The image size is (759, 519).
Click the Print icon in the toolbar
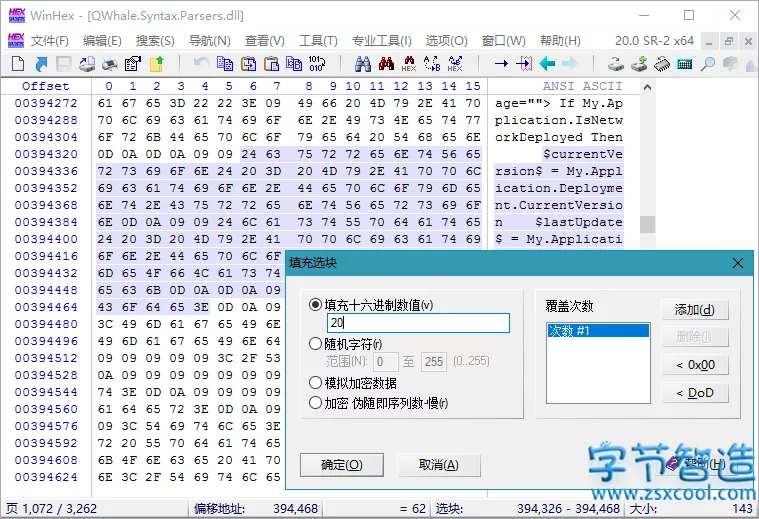[x=110, y=63]
